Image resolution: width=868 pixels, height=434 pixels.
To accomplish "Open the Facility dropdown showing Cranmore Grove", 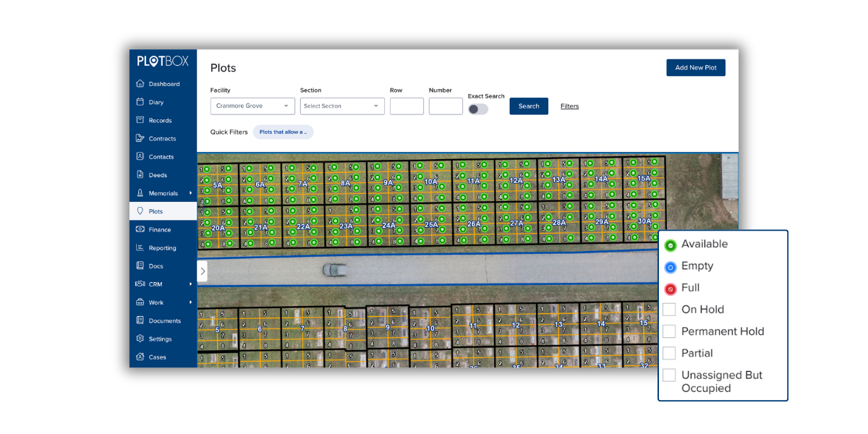I will coord(252,106).
